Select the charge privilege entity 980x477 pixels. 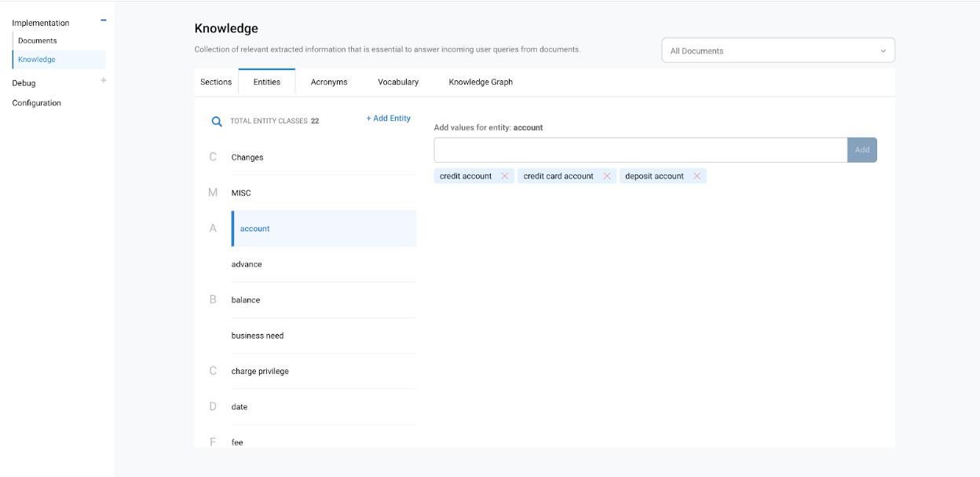pyautogui.click(x=260, y=371)
